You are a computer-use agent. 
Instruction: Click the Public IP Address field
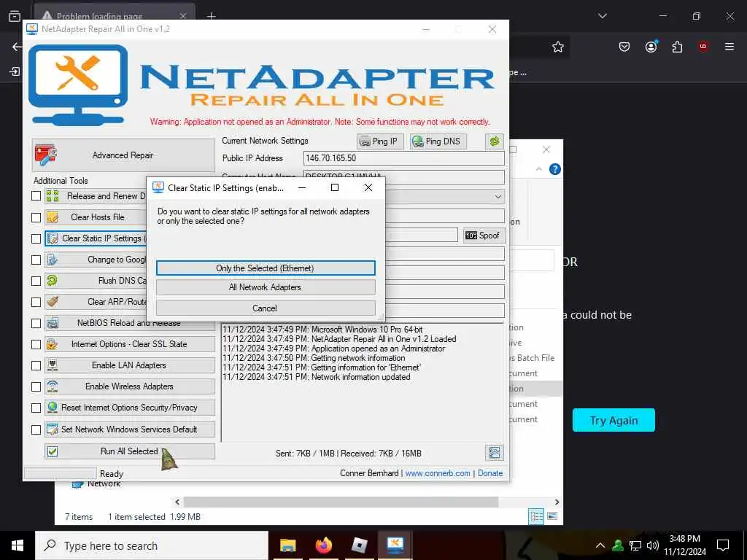(403, 158)
